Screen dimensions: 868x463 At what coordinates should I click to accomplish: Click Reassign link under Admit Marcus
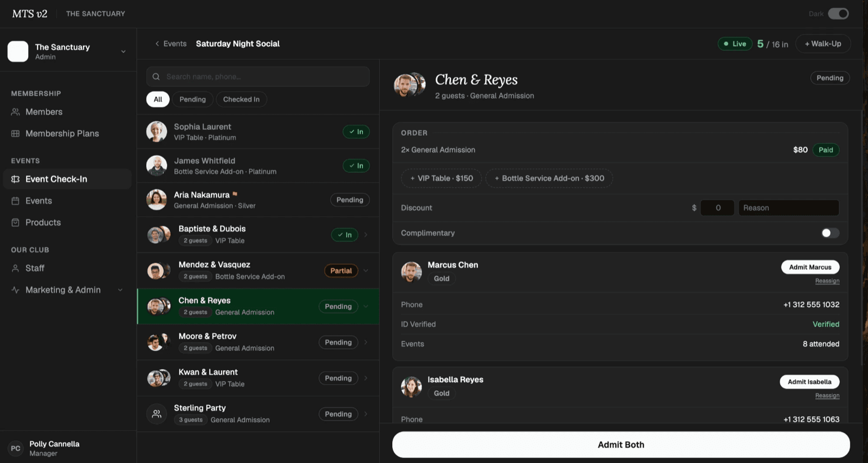click(x=827, y=281)
